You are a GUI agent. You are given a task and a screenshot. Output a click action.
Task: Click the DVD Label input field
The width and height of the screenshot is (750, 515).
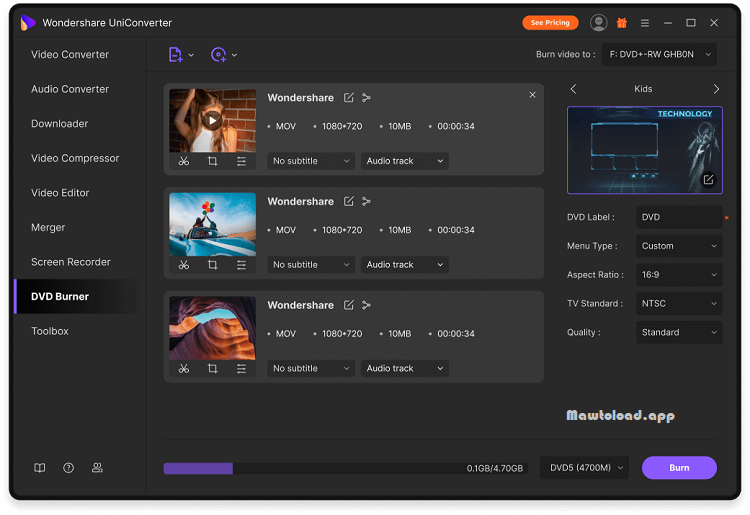tap(679, 217)
